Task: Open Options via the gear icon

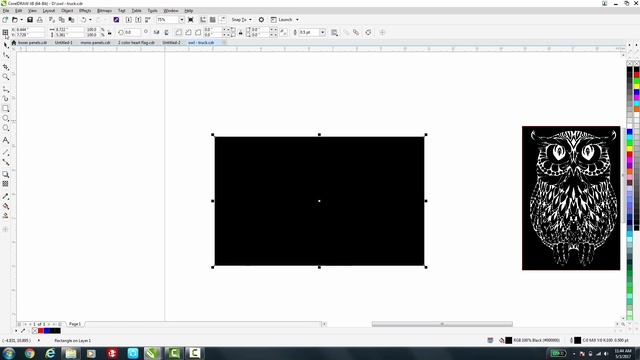Action: click(261, 20)
